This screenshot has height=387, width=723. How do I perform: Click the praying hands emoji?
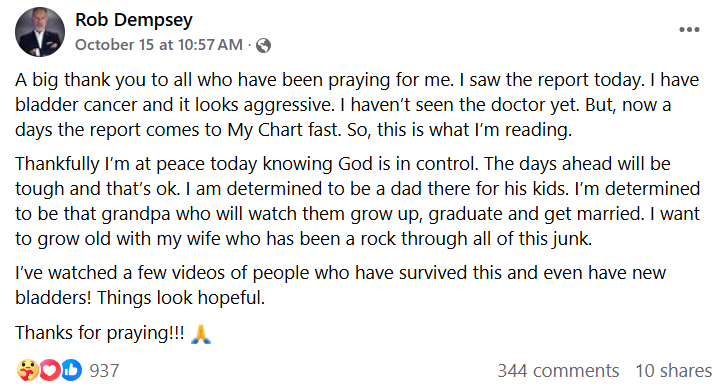[201, 333]
